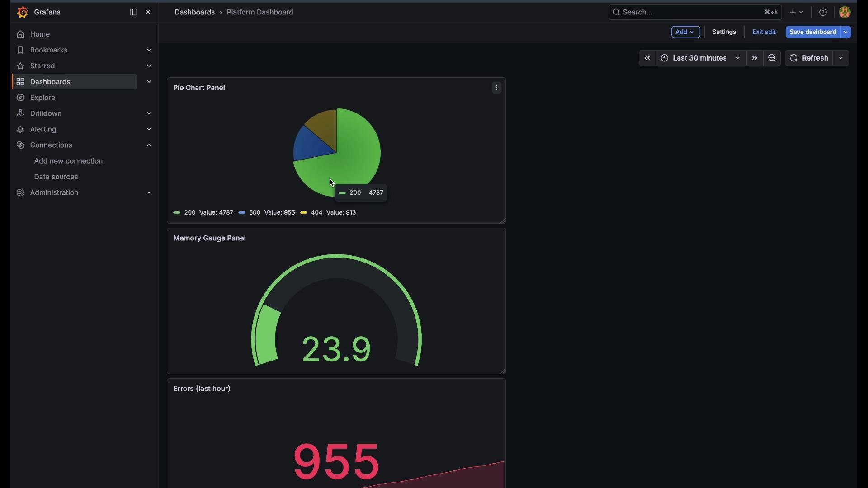Open Explore in the sidebar
The height and width of the screenshot is (488, 868).
tap(42, 98)
